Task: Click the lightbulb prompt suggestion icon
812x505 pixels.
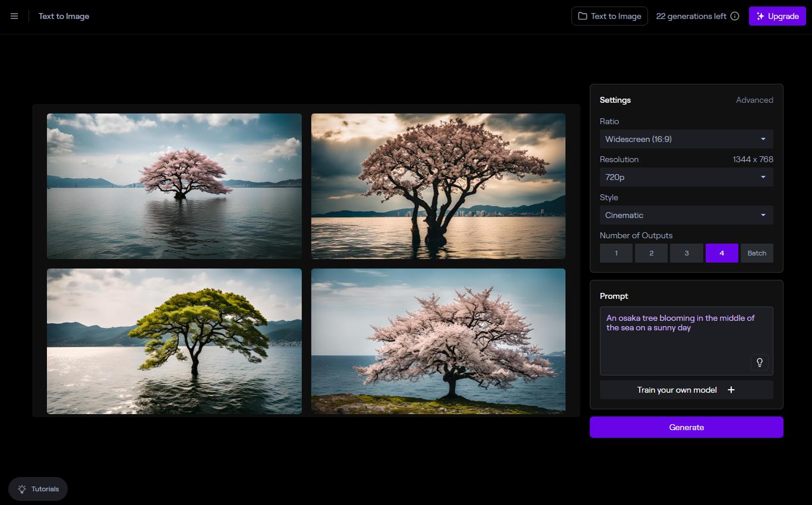Action: [x=760, y=362]
